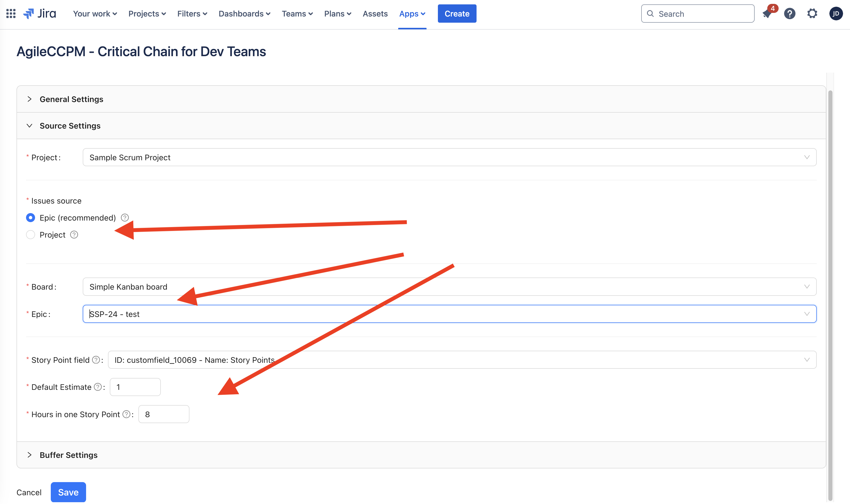Open the Project dropdown
The width and height of the screenshot is (850, 504).
point(449,157)
